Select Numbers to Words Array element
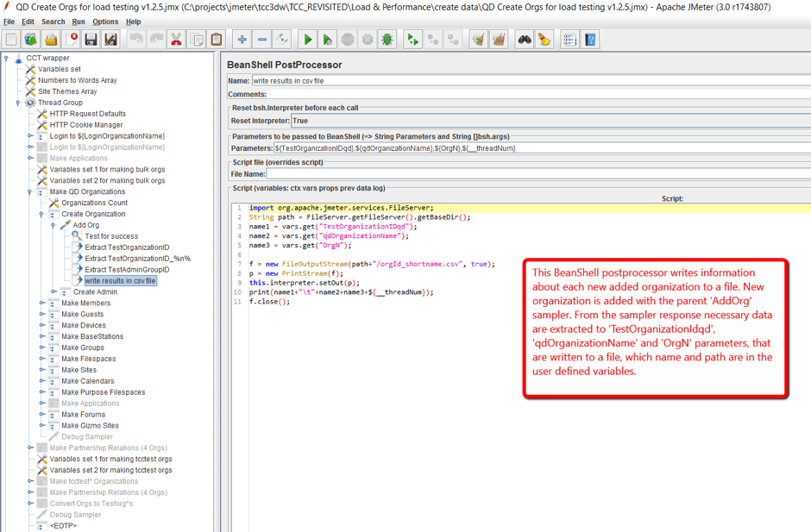Image resolution: width=811 pixels, height=532 pixels. pyautogui.click(x=78, y=80)
